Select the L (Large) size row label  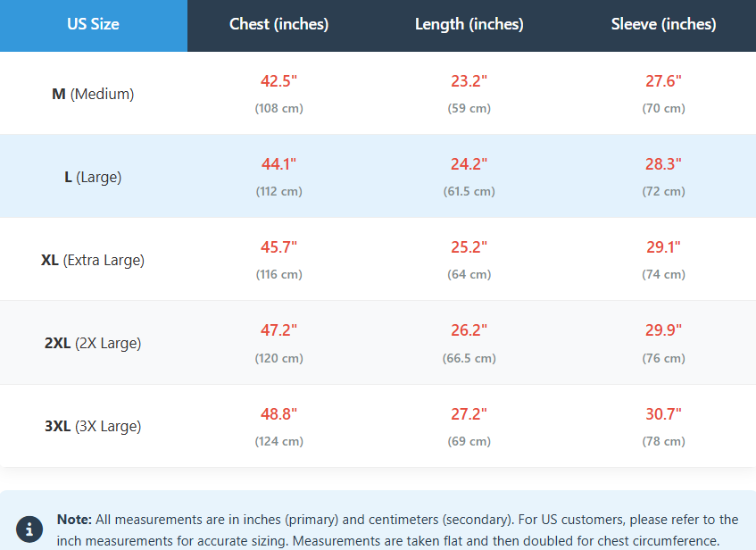93,177
